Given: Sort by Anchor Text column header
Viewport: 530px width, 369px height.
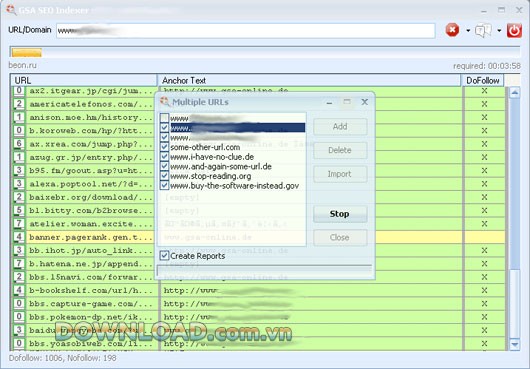Looking at the screenshot, I should click(x=309, y=80).
